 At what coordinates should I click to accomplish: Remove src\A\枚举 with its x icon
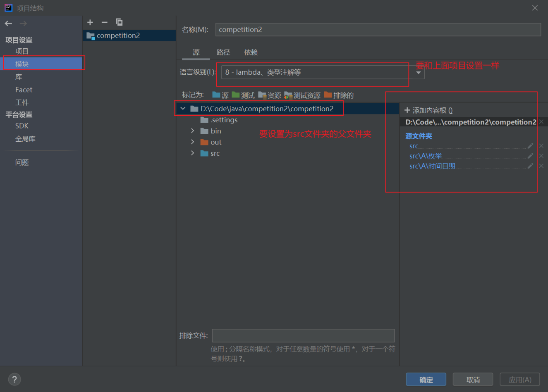point(541,156)
